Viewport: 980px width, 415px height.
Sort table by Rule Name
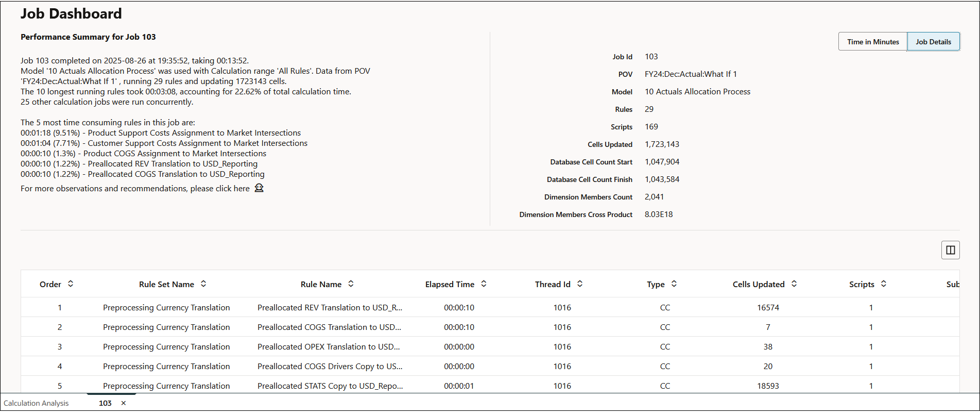[351, 284]
